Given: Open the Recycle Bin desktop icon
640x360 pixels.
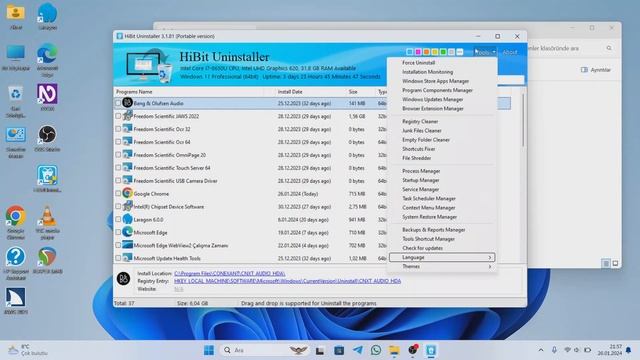Looking at the screenshot, I should pyautogui.click(x=16, y=102).
